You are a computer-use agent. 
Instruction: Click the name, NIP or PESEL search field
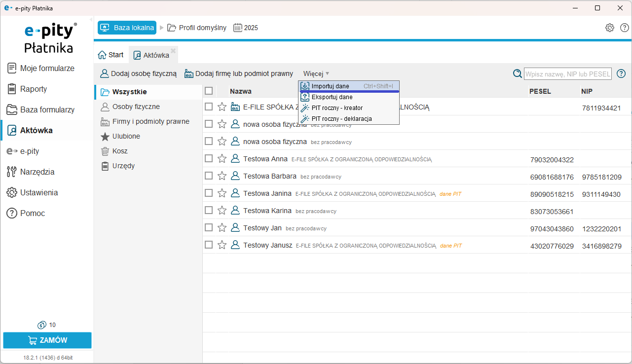567,74
